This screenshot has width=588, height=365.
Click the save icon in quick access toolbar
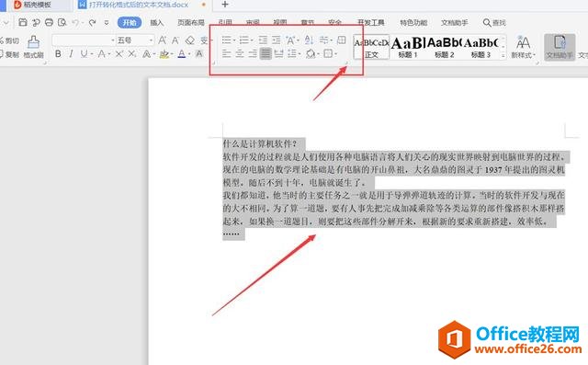point(23,22)
